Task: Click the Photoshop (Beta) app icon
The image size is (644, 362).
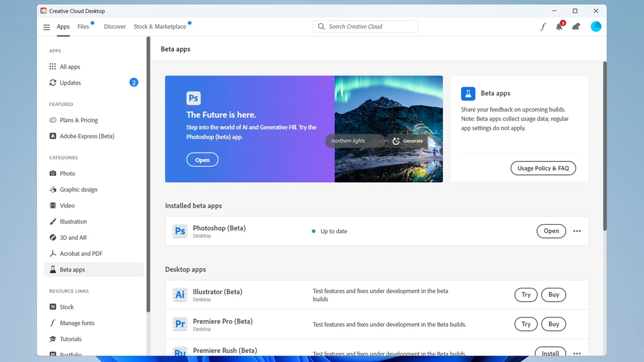Action: click(180, 231)
